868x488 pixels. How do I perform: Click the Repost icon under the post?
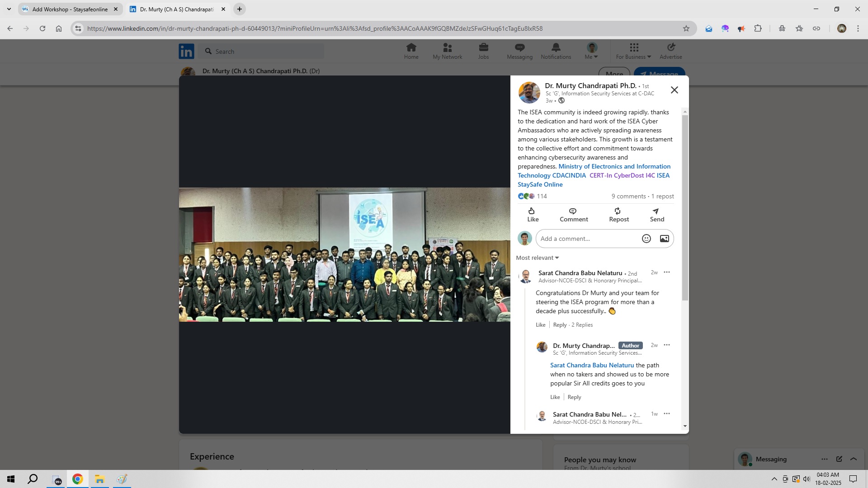618,211
